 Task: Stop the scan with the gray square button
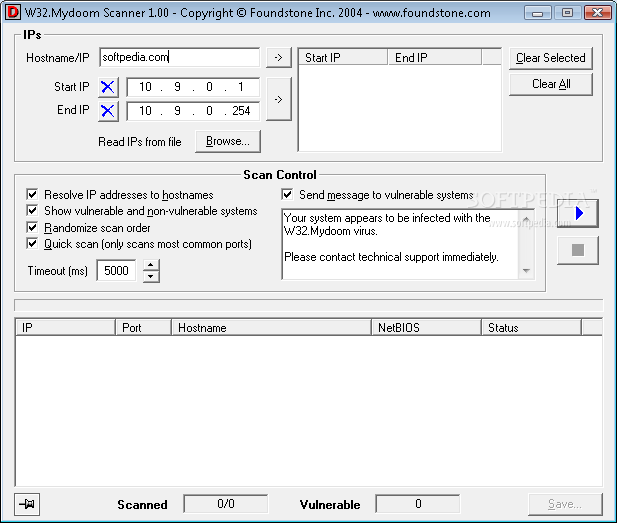pos(577,250)
